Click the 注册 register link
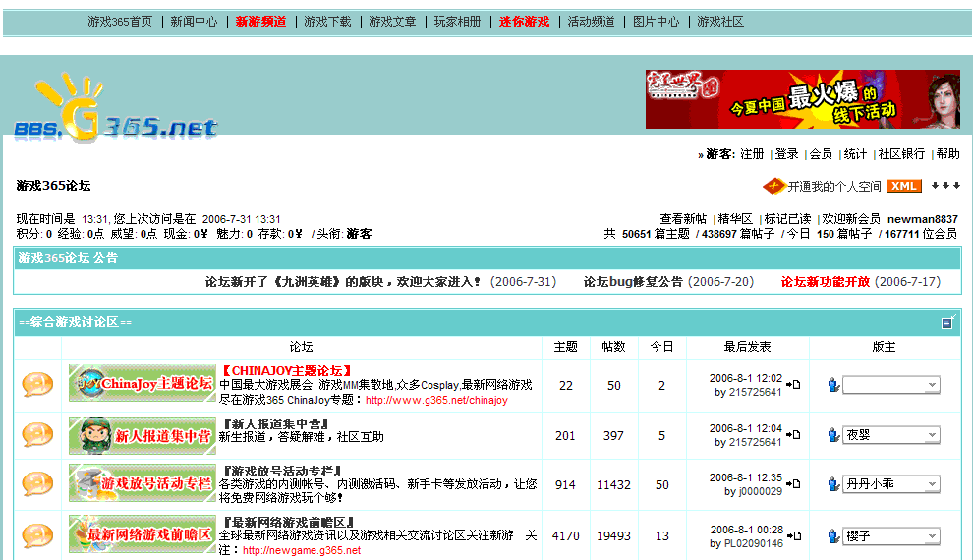 (x=752, y=154)
